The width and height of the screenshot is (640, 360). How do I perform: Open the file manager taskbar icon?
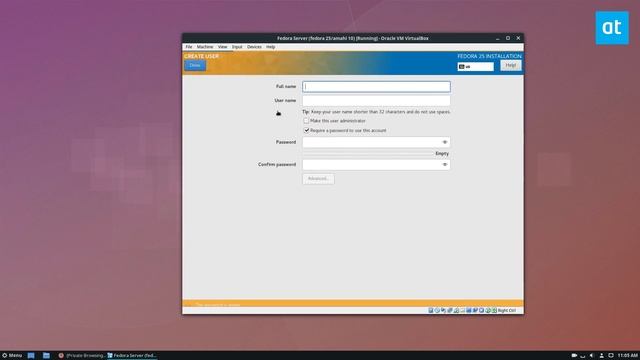click(46, 356)
